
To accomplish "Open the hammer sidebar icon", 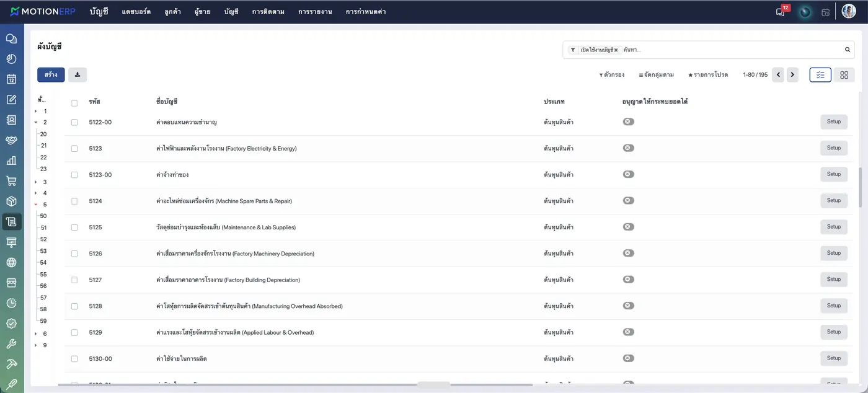I will (11, 364).
